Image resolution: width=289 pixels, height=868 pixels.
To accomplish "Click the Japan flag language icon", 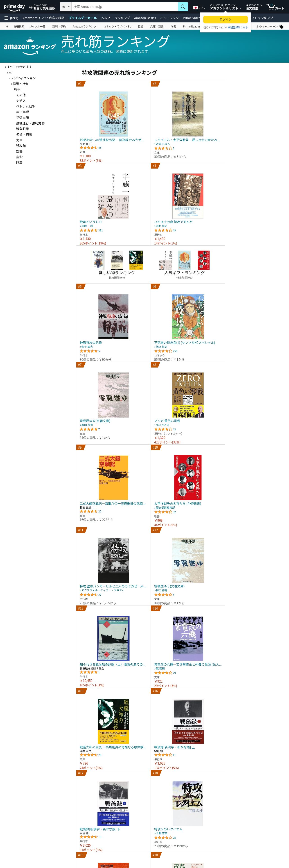I will 195,7.
